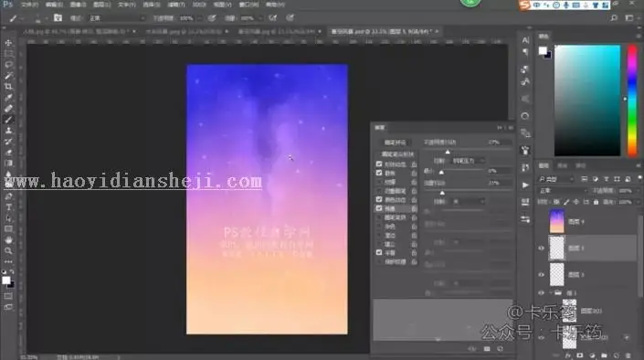Click the foreground color swatch in Color panel
Viewport: 644px width, 360px height.
click(543, 50)
